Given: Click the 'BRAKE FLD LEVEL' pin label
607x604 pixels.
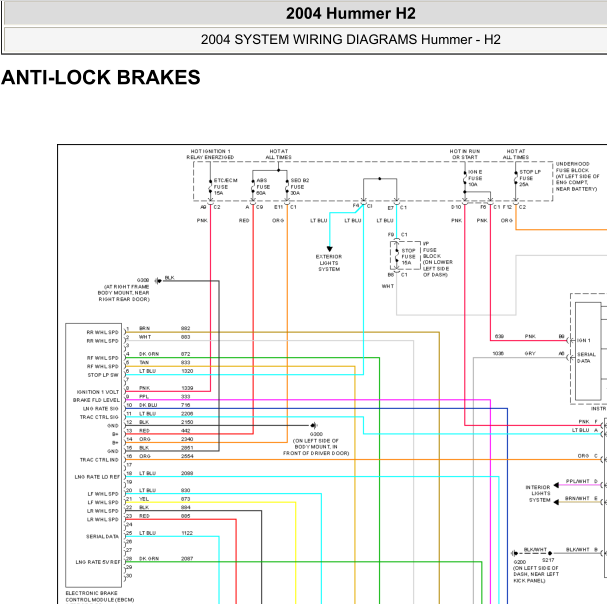Looking at the screenshot, I should [x=96, y=400].
